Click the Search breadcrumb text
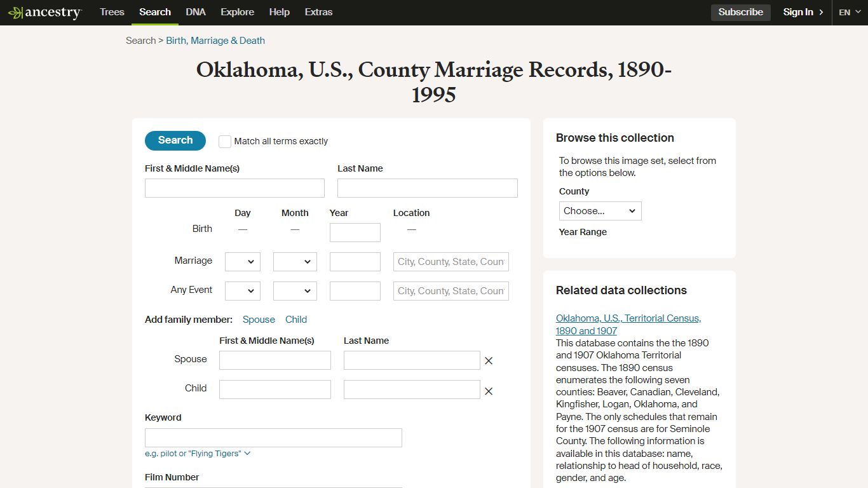The image size is (868, 488). tap(140, 41)
